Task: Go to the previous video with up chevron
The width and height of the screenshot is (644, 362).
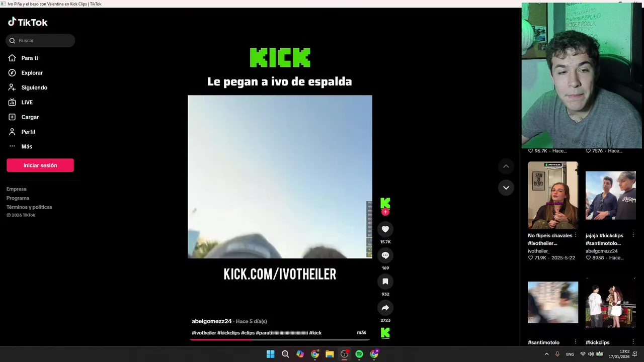Action: click(506, 166)
